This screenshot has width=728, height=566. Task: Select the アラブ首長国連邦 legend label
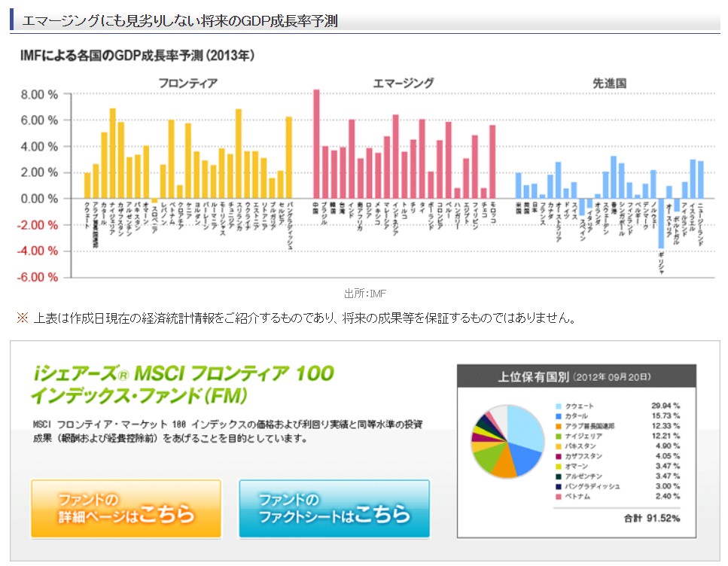tap(589, 426)
